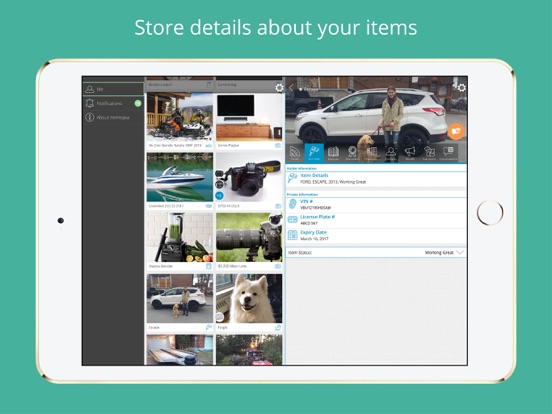Open the Sonos Playbar TV thumbnail

click(x=249, y=117)
